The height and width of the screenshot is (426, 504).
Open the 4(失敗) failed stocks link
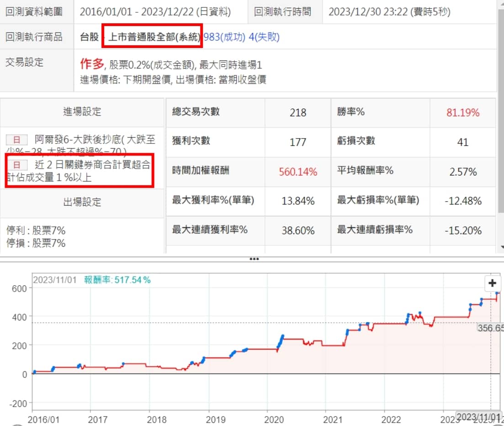point(264,37)
